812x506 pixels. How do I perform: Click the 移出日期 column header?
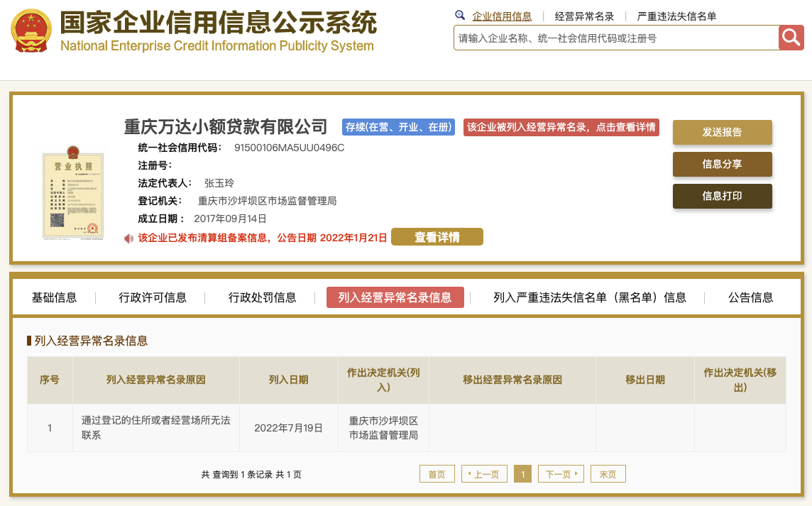[x=644, y=380]
